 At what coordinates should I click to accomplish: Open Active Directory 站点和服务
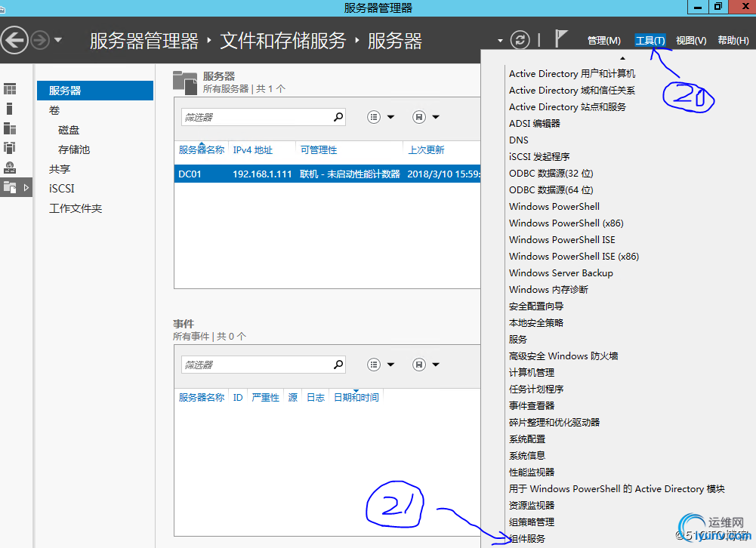tap(567, 107)
